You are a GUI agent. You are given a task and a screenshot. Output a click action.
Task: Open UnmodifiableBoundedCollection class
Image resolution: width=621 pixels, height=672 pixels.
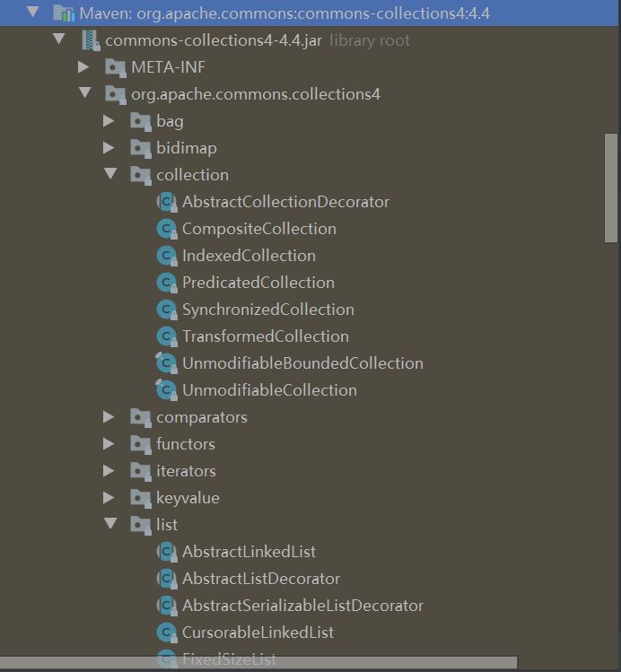[x=302, y=363]
